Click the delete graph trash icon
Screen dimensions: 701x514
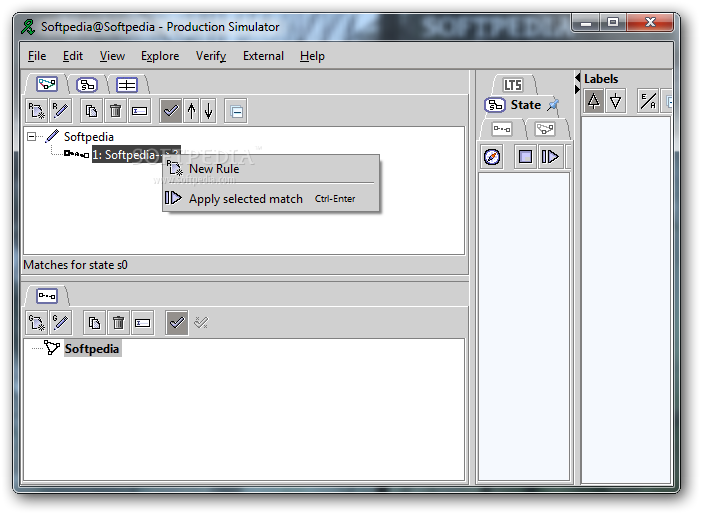click(x=118, y=322)
